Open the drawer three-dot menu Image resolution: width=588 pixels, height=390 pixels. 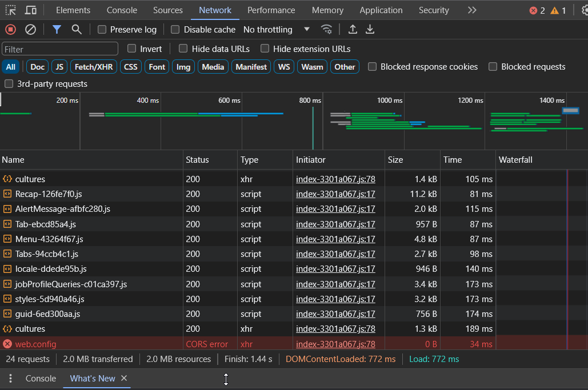tap(10, 379)
